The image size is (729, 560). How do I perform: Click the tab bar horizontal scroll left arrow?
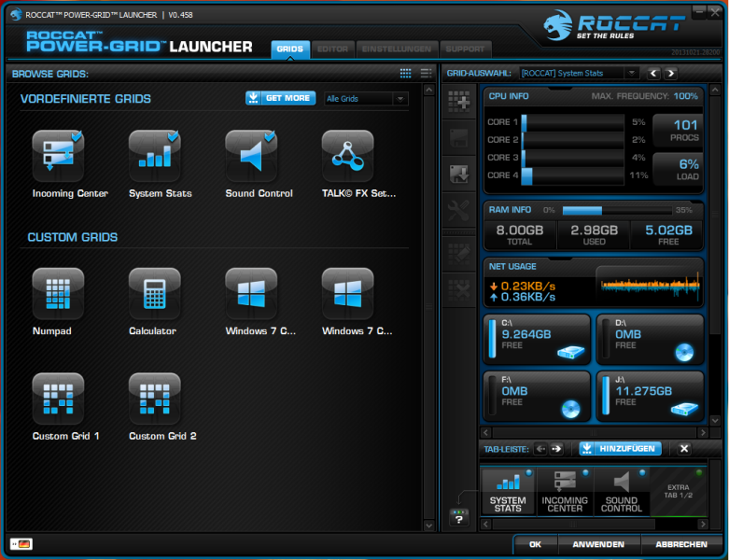(x=486, y=525)
